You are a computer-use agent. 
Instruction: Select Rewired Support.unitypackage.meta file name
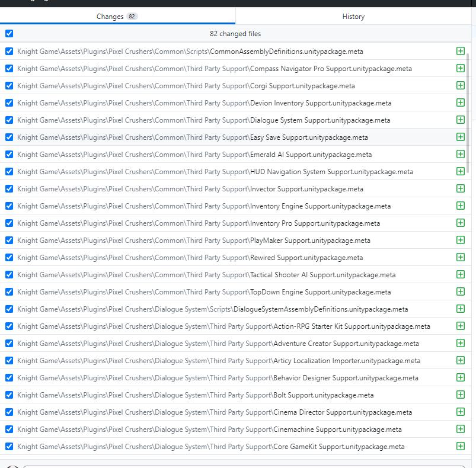[x=306, y=258]
